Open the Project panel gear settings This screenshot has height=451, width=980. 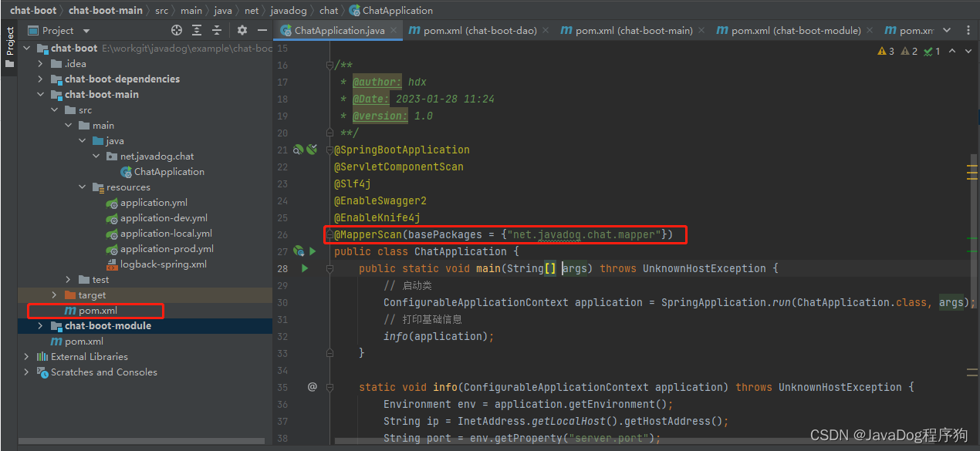[242, 30]
